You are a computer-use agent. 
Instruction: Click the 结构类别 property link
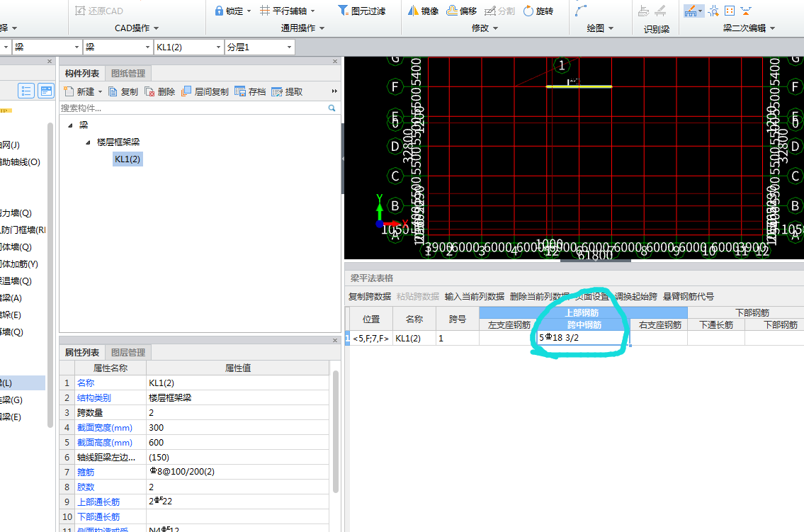[x=94, y=397]
